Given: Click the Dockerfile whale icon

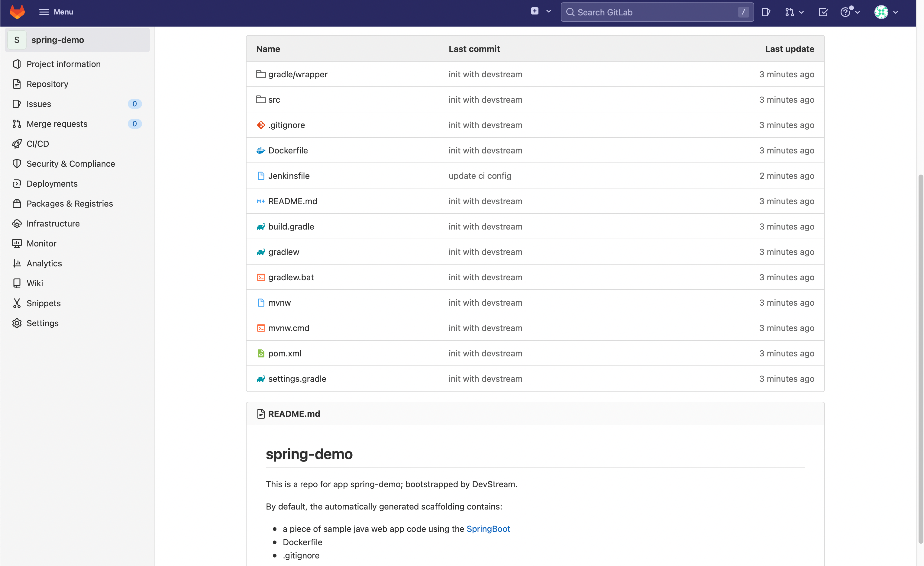Looking at the screenshot, I should click(261, 151).
